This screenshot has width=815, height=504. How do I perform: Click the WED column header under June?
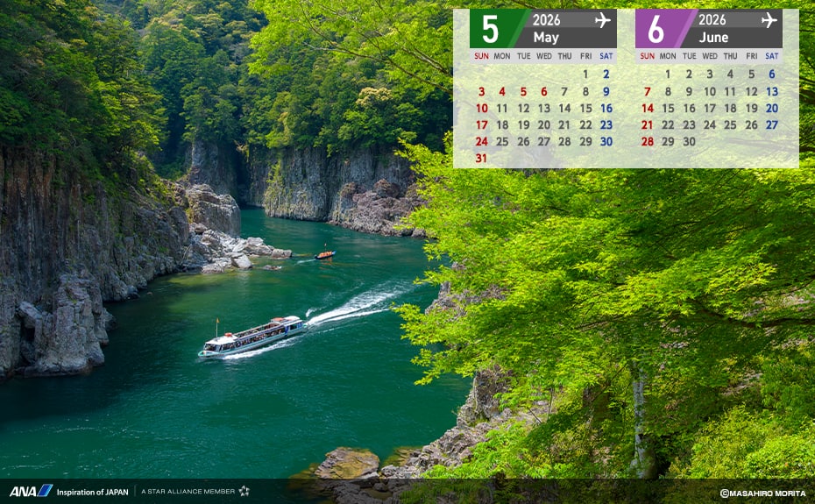[x=710, y=56]
